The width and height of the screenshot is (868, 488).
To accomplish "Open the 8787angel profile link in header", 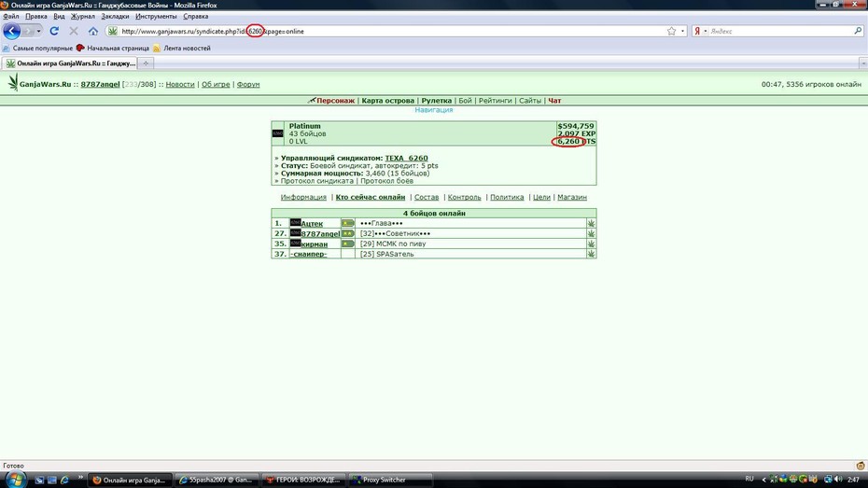I will tap(100, 84).
